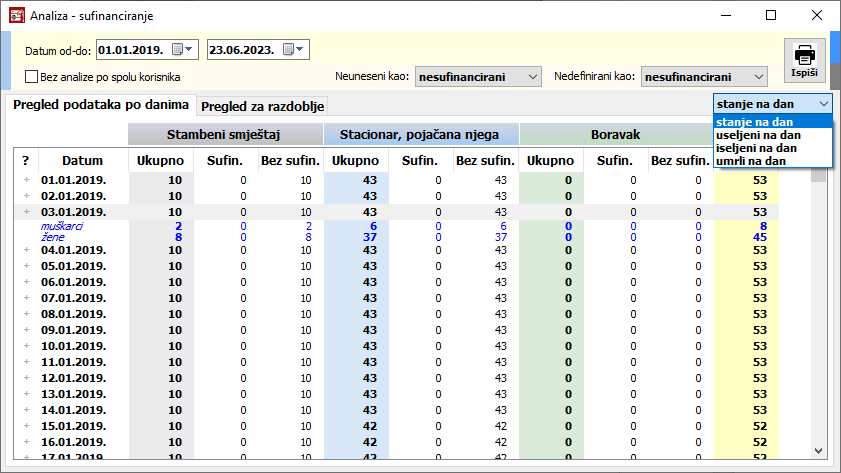Collapse the 03.01.2019. row details

[x=26, y=212]
